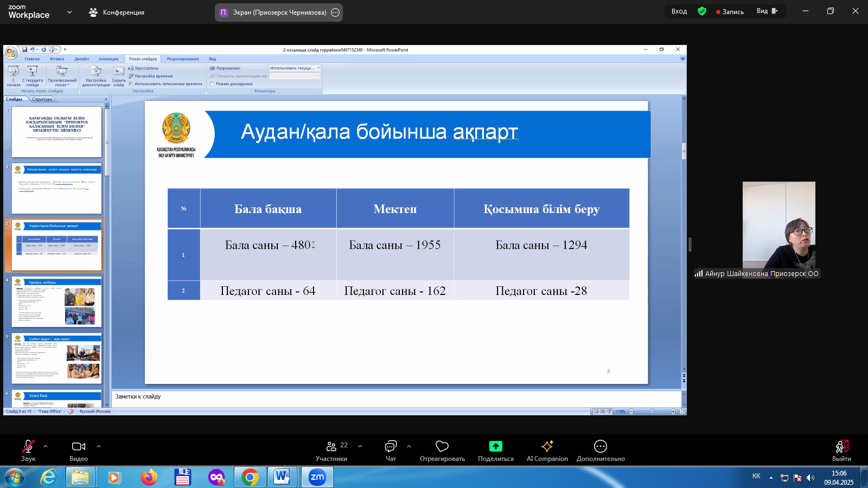868x488 pixels.
Task: Click the green shield encryption icon
Action: [702, 11]
